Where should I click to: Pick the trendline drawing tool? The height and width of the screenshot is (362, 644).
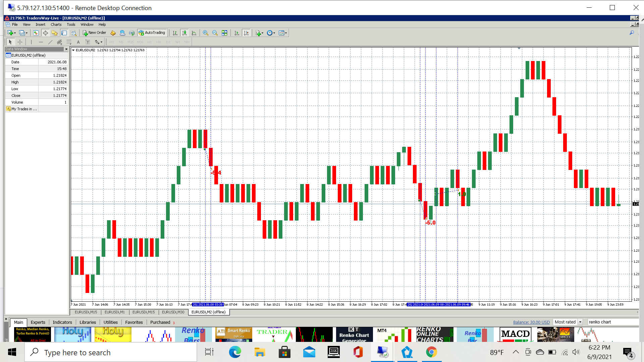point(50,42)
